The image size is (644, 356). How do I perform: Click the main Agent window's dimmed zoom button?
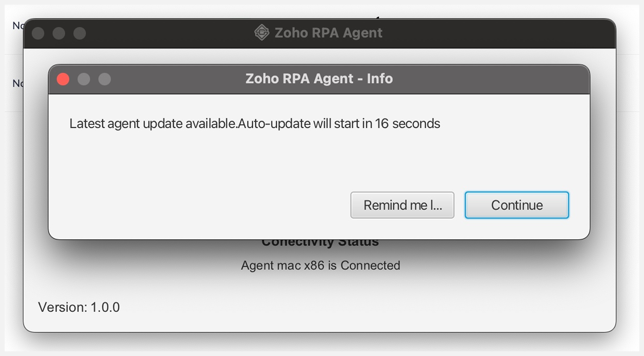[80, 33]
